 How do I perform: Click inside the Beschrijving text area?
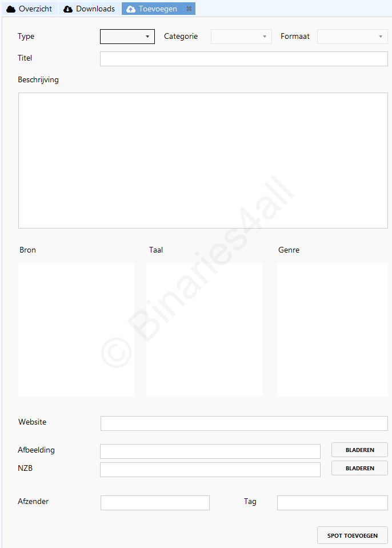[x=203, y=161]
